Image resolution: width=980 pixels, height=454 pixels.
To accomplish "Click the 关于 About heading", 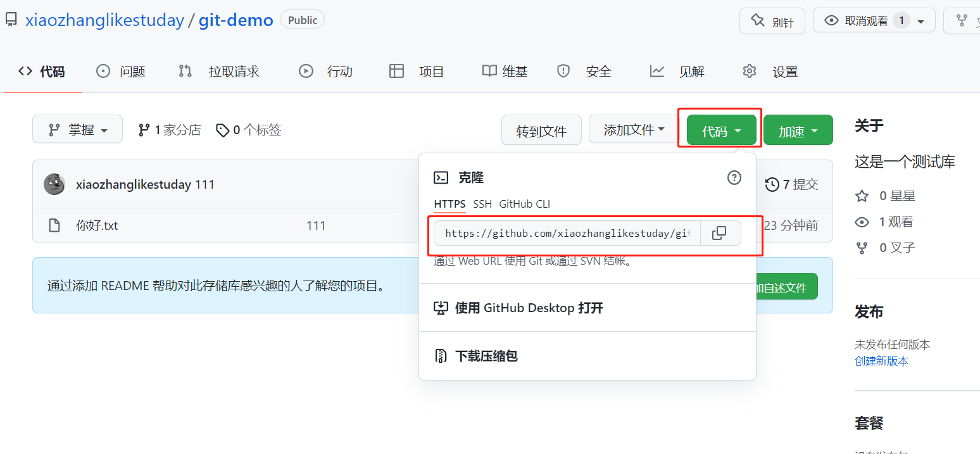I will point(869,125).
